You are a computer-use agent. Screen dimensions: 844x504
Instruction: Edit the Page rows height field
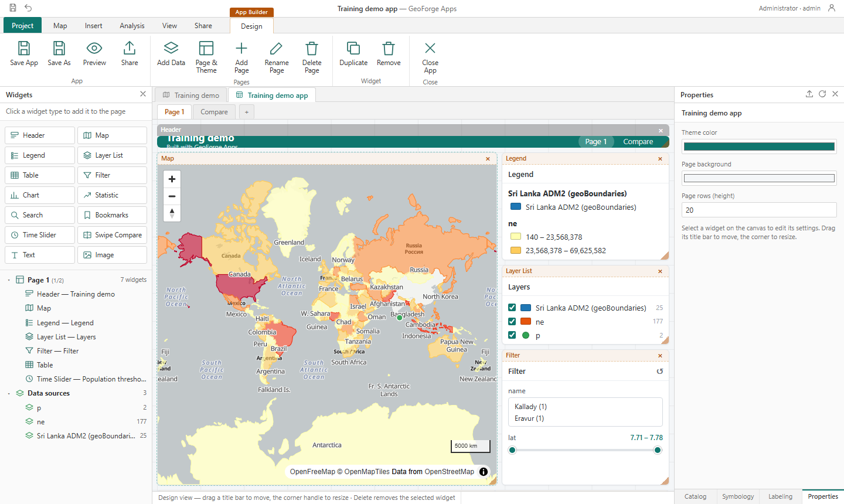click(x=759, y=210)
